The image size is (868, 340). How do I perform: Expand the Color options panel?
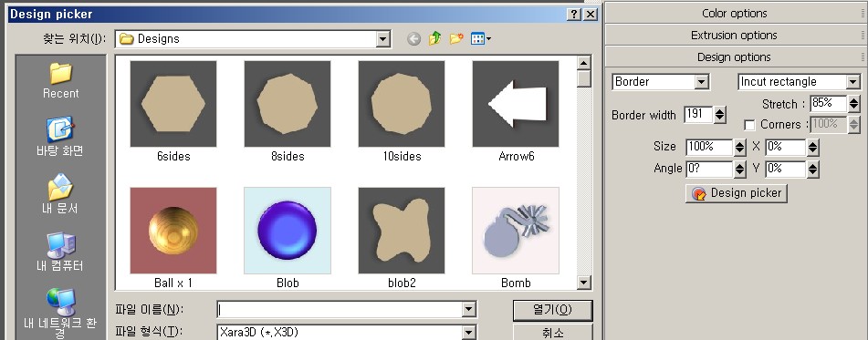pyautogui.click(x=734, y=13)
